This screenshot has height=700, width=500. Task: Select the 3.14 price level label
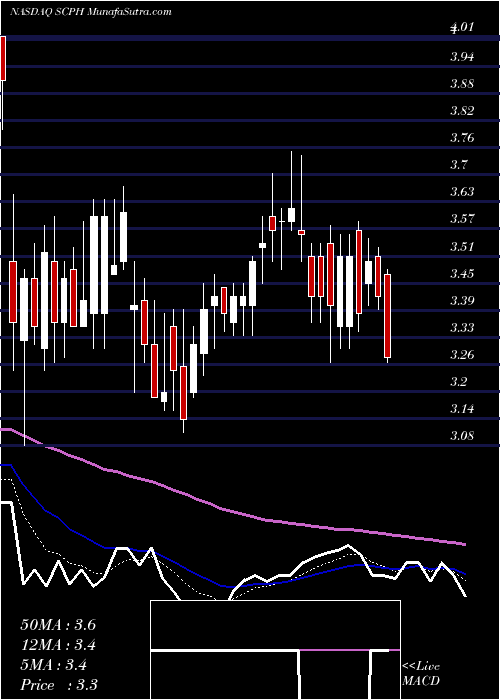coord(462,409)
